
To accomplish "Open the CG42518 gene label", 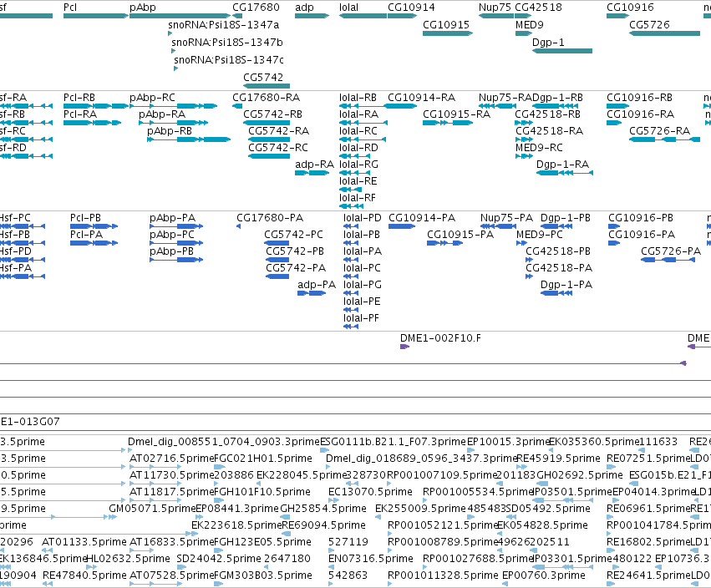I will pos(538,8).
